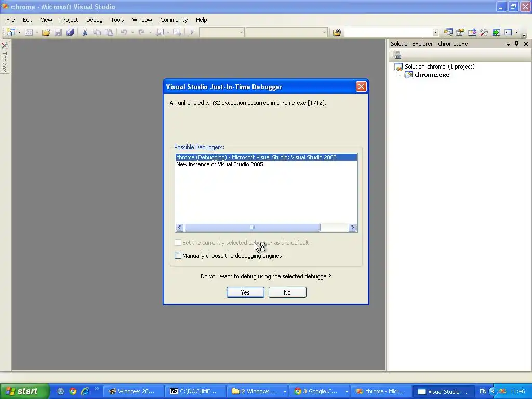This screenshot has width=532, height=399.
Task: Open the Navigate Backward dropdown arrow
Action: pyautogui.click(x=168, y=33)
